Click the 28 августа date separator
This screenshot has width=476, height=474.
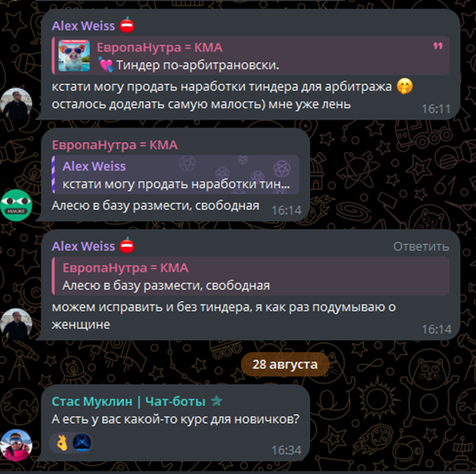[x=285, y=364]
